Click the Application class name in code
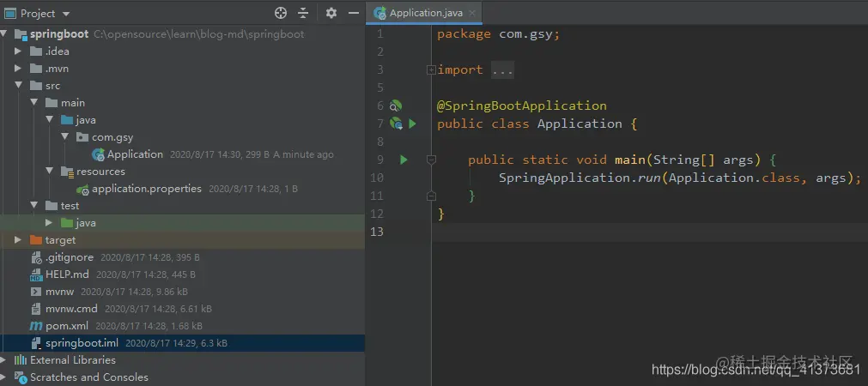This screenshot has height=386, width=868. tap(580, 124)
